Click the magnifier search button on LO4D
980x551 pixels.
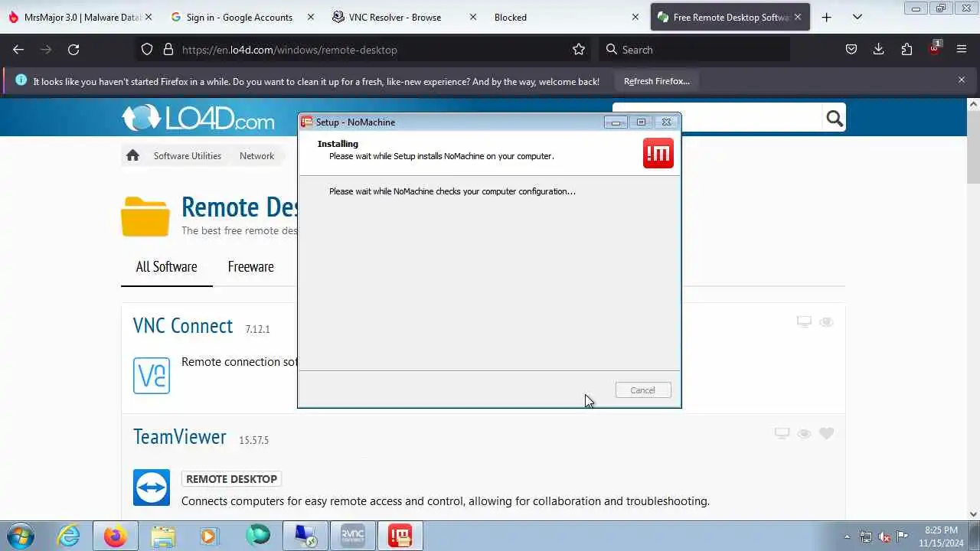835,118
